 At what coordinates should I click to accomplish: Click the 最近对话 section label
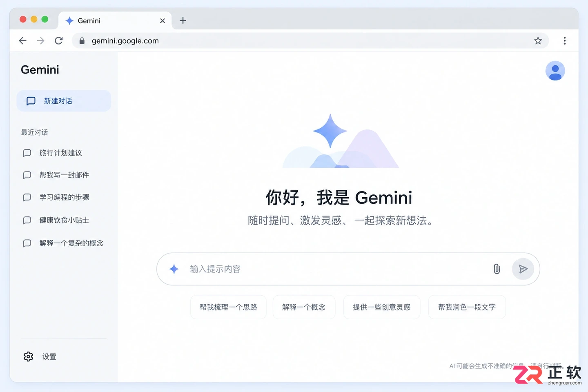34,132
